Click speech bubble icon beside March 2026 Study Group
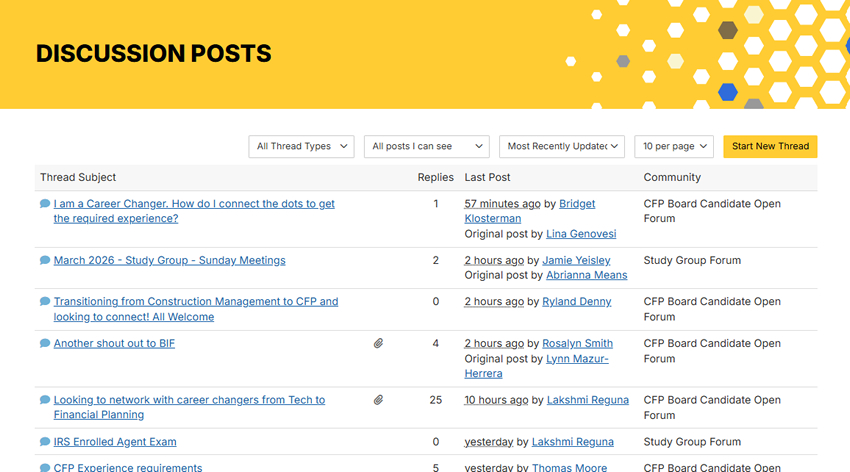 [x=45, y=261]
